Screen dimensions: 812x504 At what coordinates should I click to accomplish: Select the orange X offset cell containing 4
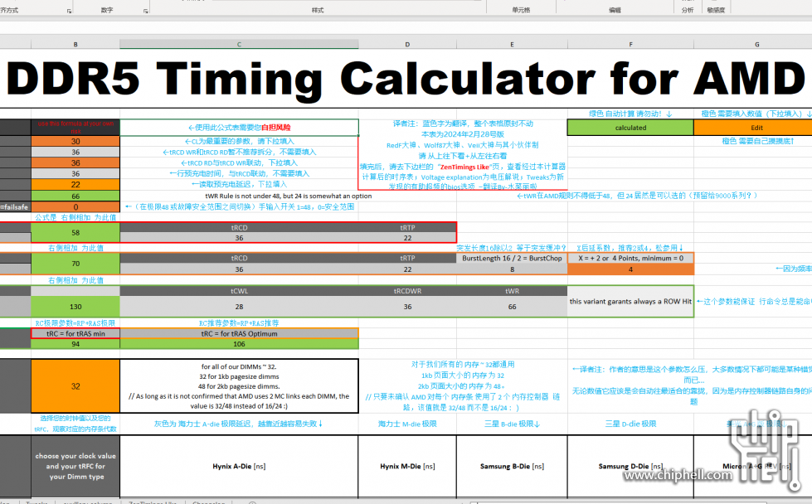tap(630, 269)
